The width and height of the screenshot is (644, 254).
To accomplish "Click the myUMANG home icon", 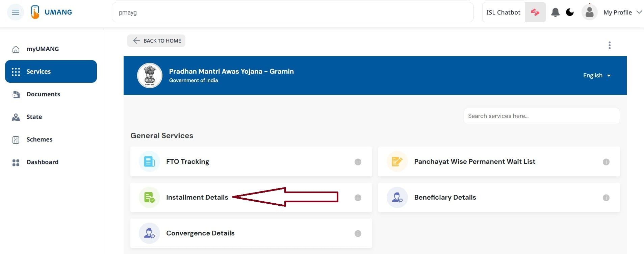I will [16, 49].
